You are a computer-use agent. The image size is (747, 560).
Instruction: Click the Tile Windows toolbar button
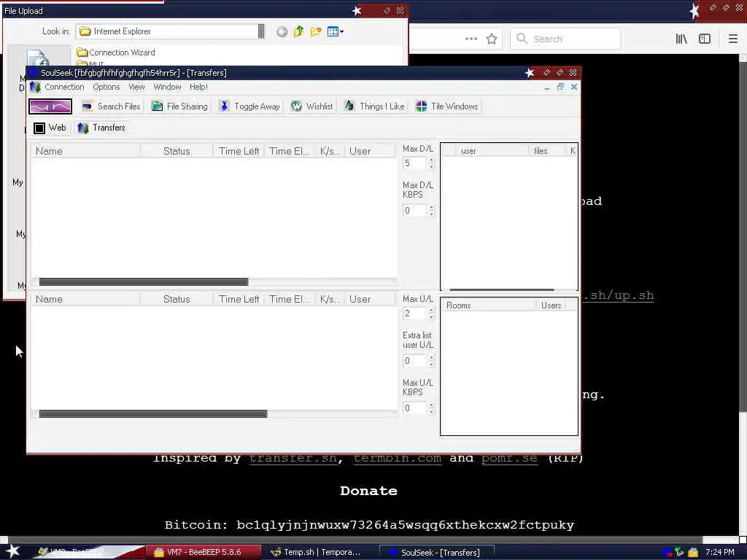coord(447,106)
